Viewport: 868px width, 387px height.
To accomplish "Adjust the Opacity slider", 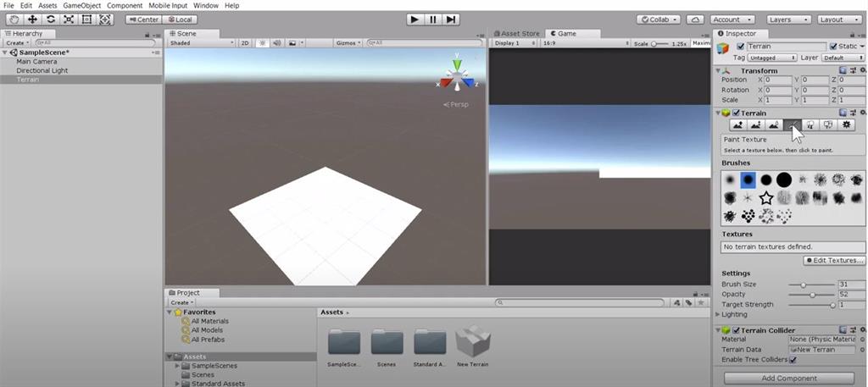I will pos(811,294).
